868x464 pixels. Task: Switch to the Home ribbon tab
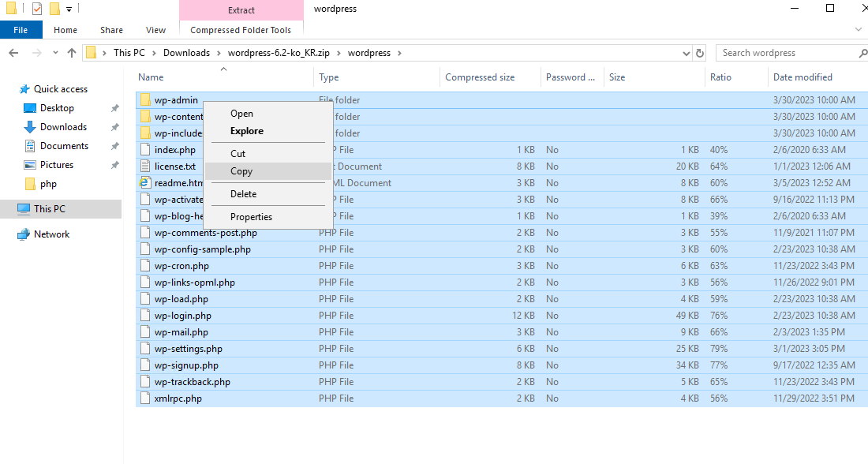[65, 30]
